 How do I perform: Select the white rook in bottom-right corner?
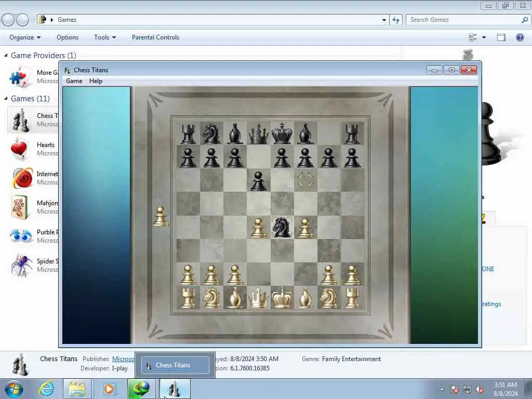click(352, 298)
